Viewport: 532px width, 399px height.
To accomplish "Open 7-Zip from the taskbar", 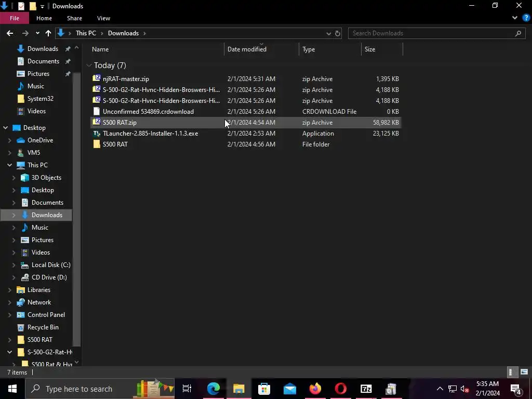I will (x=366, y=389).
